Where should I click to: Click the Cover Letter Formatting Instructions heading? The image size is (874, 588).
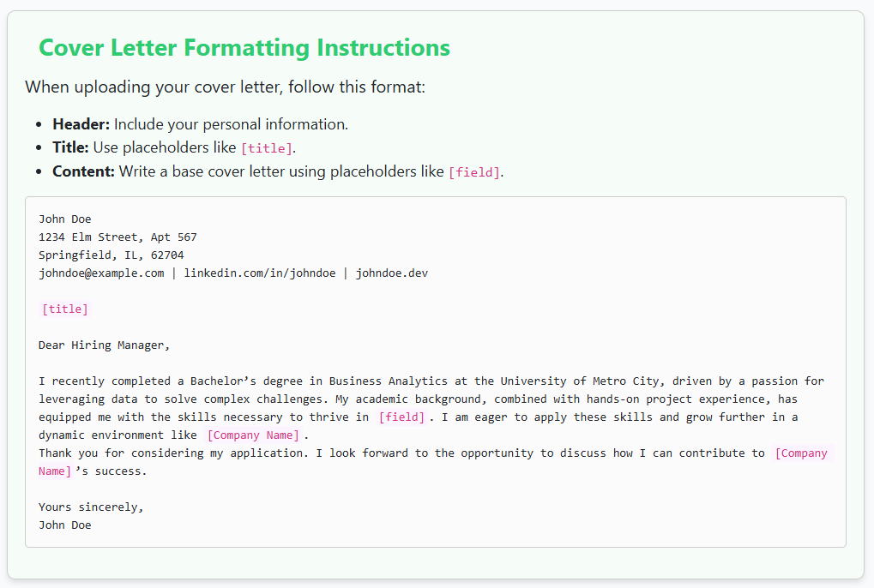pos(244,48)
